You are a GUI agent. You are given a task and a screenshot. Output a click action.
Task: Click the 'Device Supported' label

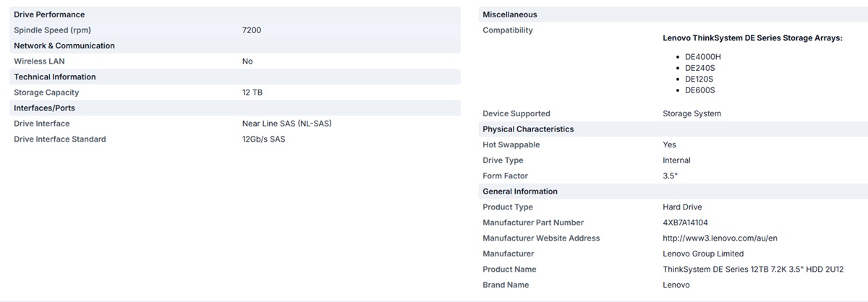516,113
